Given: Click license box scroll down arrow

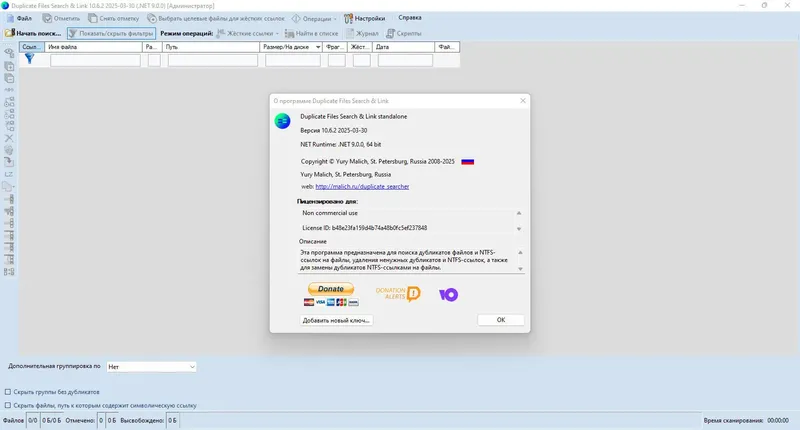Looking at the screenshot, I should click(519, 229).
